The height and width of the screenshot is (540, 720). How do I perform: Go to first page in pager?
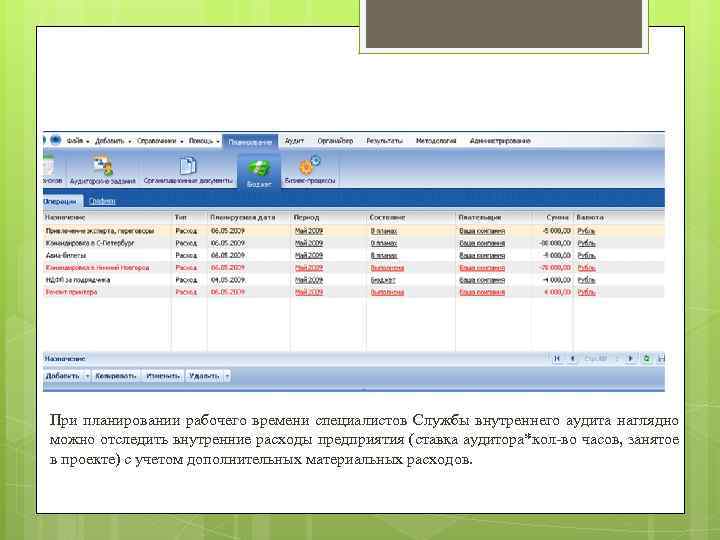557,358
